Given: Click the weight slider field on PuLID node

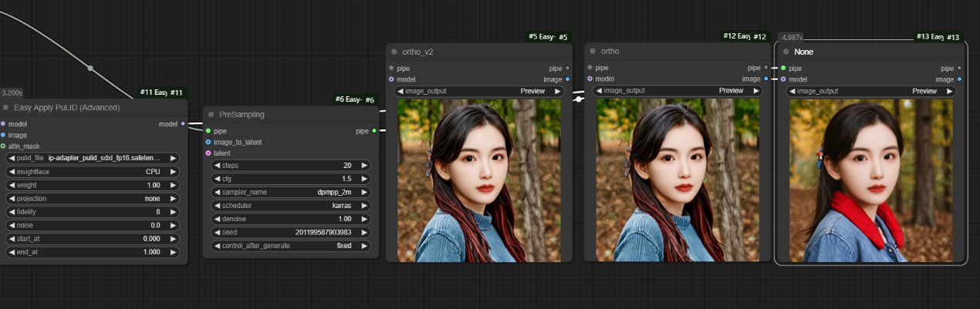Looking at the screenshot, I should 92,185.
